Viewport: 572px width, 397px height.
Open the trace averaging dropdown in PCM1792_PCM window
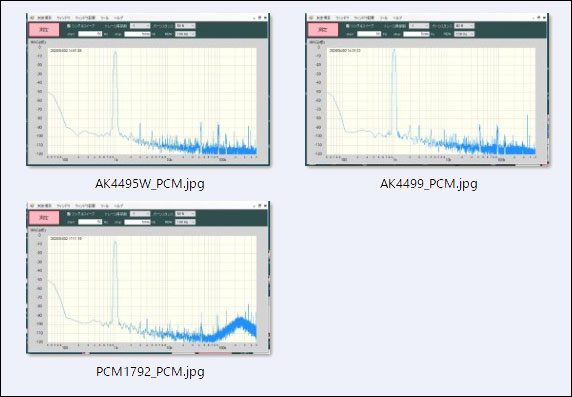coord(140,214)
